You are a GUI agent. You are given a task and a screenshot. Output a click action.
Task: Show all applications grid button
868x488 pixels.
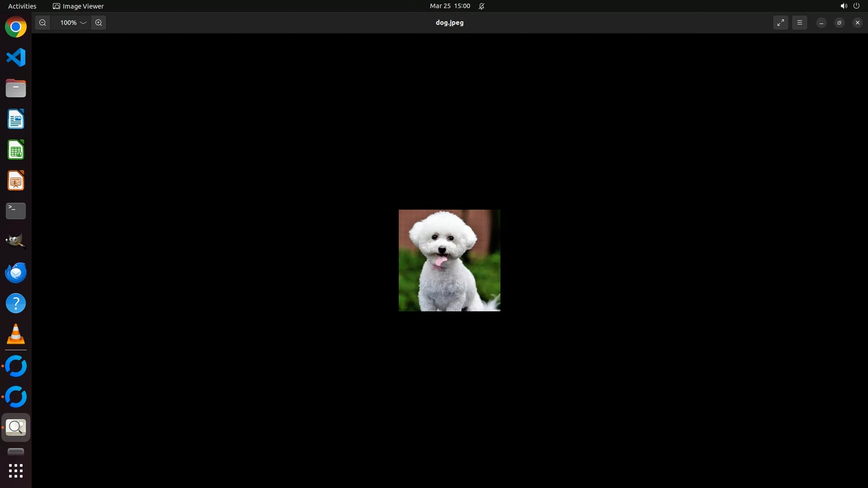click(x=16, y=471)
